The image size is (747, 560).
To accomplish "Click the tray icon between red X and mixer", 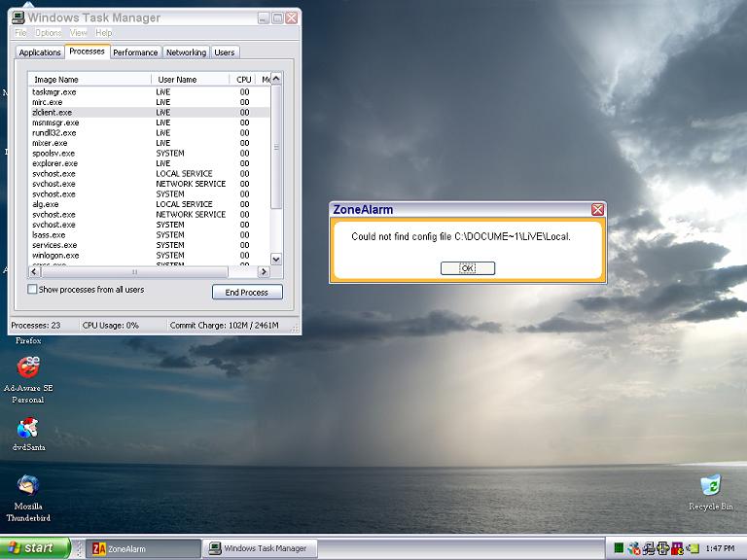I will click(648, 548).
